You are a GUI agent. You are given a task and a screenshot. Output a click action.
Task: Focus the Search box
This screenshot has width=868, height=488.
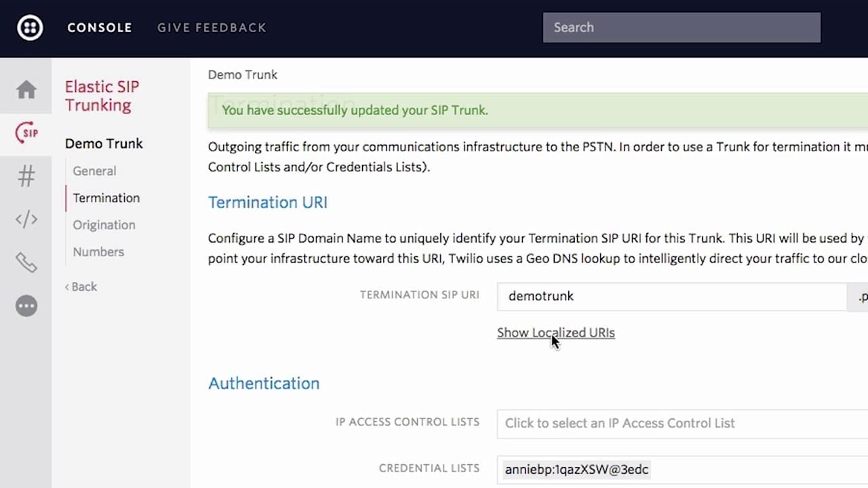click(682, 27)
